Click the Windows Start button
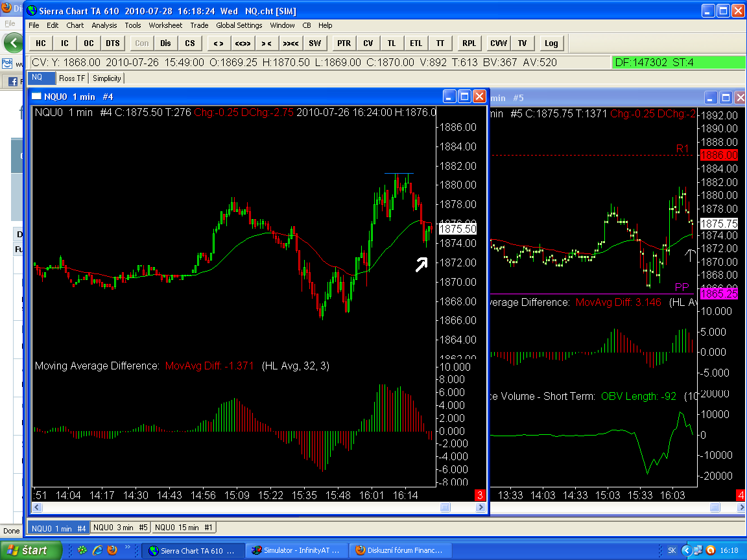The width and height of the screenshot is (747, 560). 31,550
